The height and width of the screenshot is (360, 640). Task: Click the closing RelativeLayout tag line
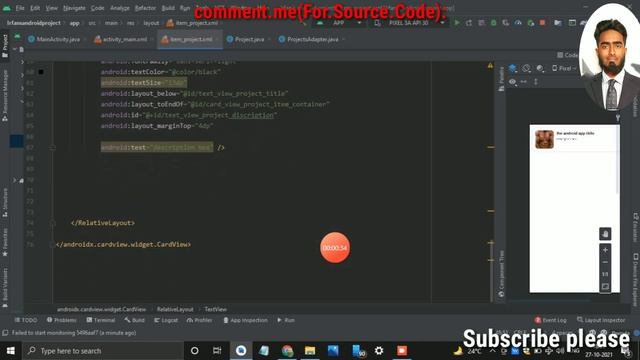tap(103, 223)
